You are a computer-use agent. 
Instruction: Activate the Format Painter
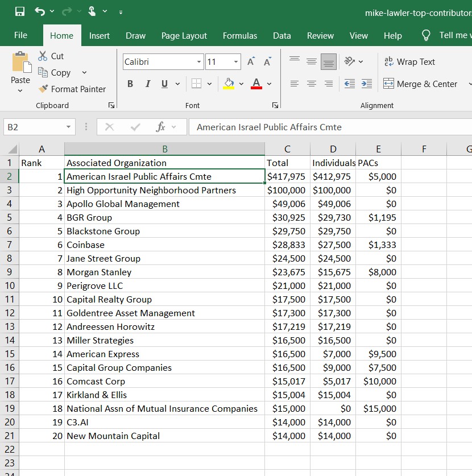point(72,89)
